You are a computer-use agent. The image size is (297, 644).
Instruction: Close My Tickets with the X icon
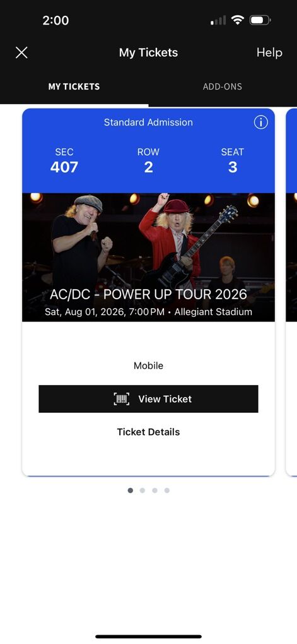coord(21,52)
